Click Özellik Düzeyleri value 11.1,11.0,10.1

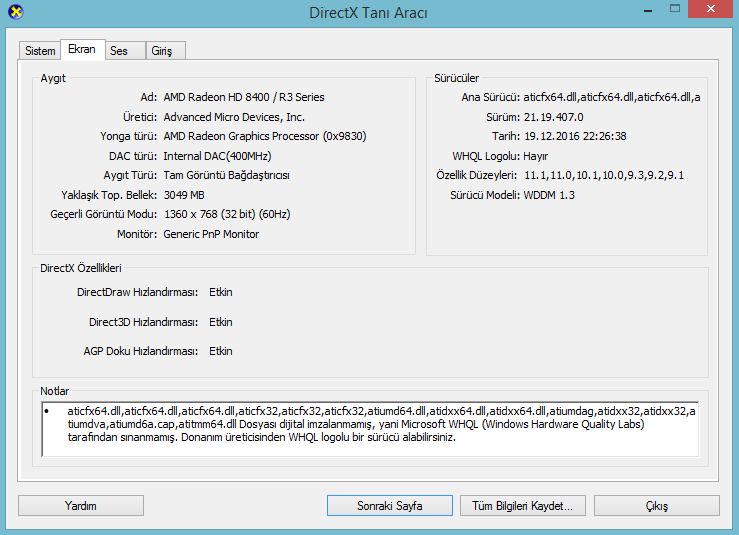point(604,175)
